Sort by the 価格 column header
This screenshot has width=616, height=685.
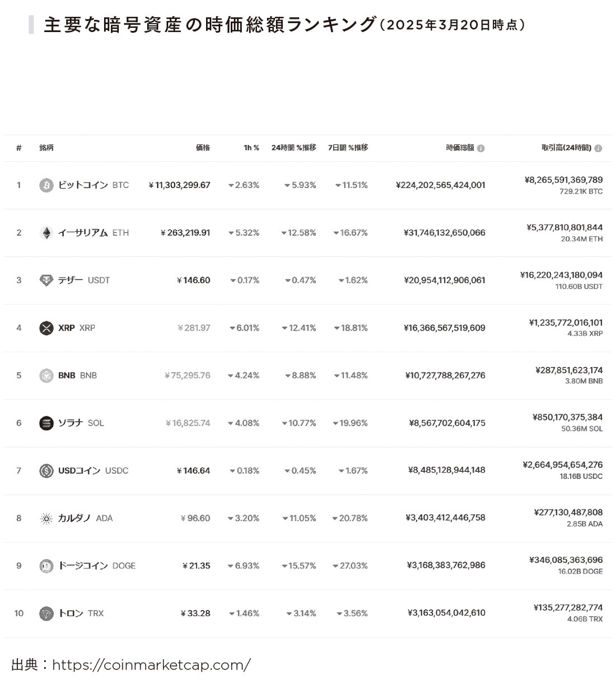click(203, 148)
